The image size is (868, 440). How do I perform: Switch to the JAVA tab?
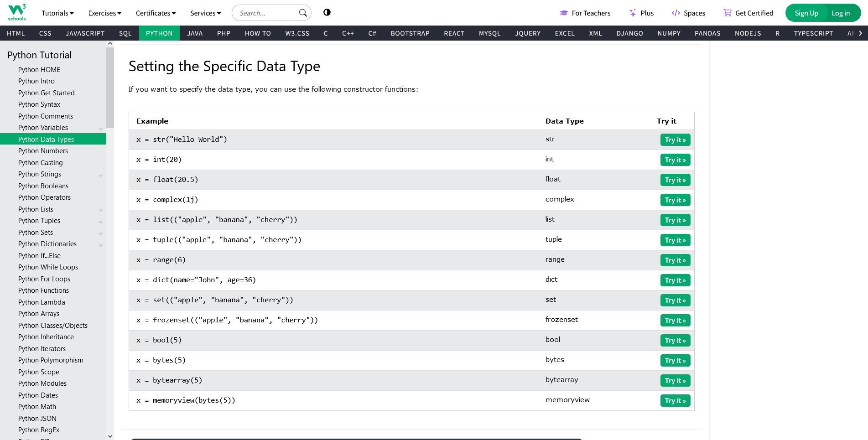click(x=195, y=33)
